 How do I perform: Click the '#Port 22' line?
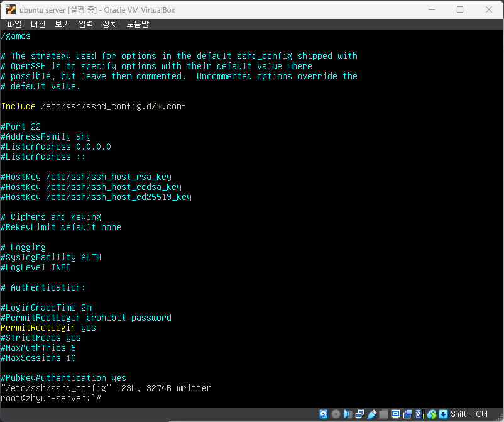pyautogui.click(x=21, y=126)
